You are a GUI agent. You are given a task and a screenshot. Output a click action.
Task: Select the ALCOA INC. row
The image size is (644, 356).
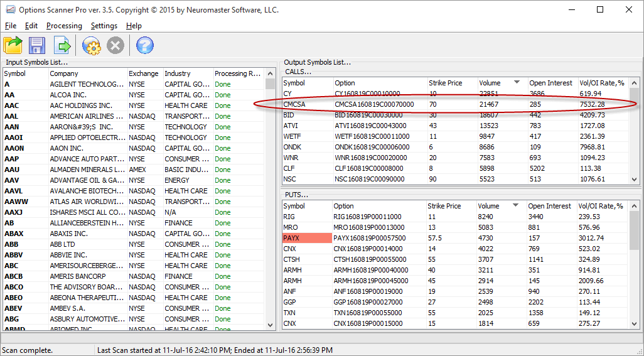(x=134, y=95)
